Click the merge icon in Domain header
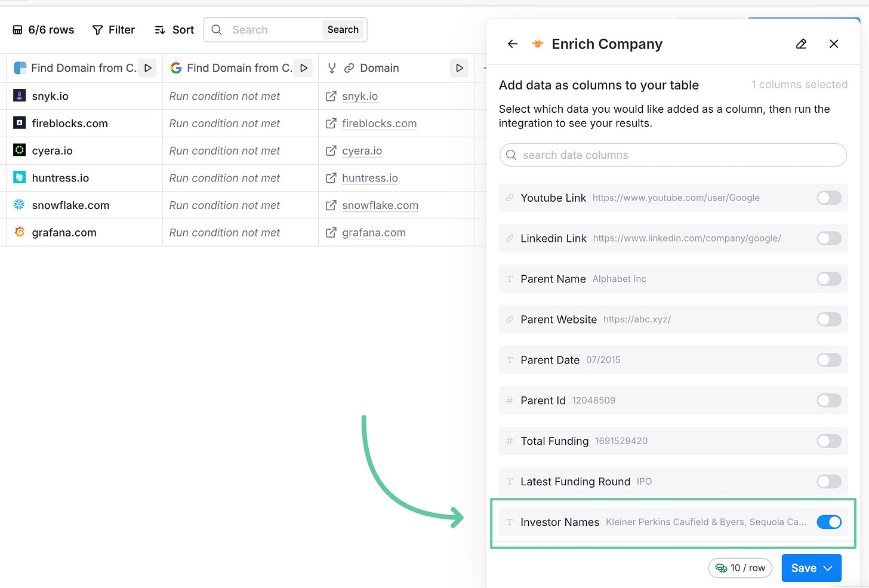This screenshot has width=869, height=588. [332, 68]
